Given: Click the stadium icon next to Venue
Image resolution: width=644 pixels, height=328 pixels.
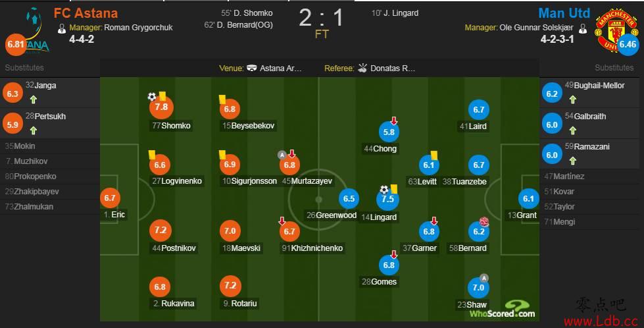Looking at the screenshot, I should click(252, 68).
